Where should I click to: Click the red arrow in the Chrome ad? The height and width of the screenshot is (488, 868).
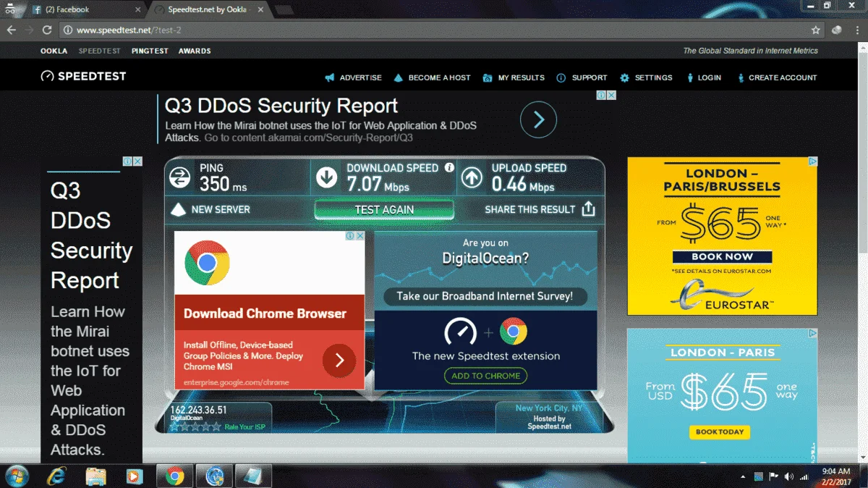pyautogui.click(x=339, y=360)
